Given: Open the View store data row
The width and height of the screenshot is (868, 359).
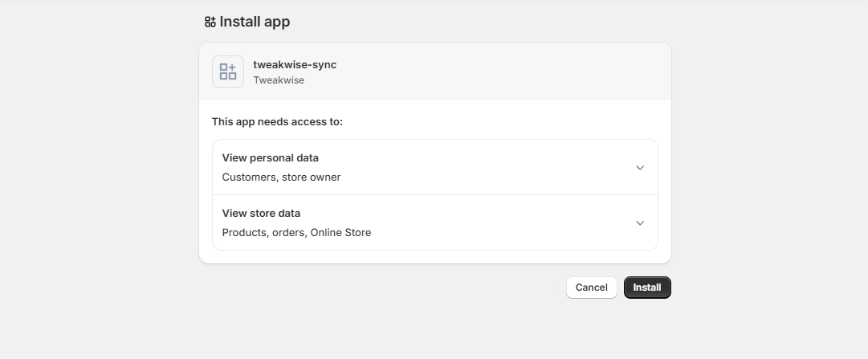Looking at the screenshot, I should point(434,222).
